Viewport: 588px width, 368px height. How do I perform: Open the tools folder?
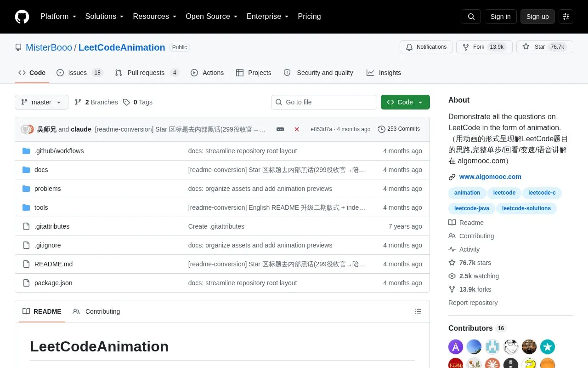coord(41,207)
